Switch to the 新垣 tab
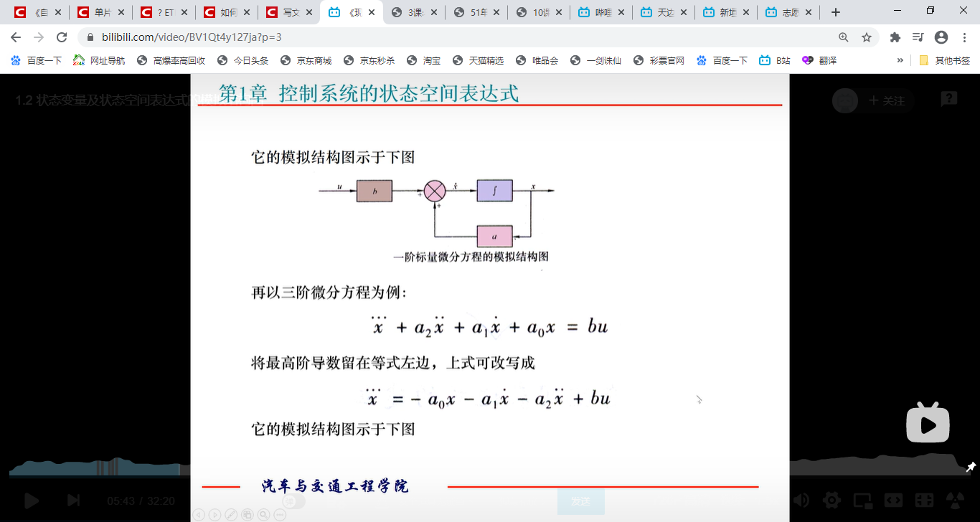The image size is (980, 522). [726, 12]
